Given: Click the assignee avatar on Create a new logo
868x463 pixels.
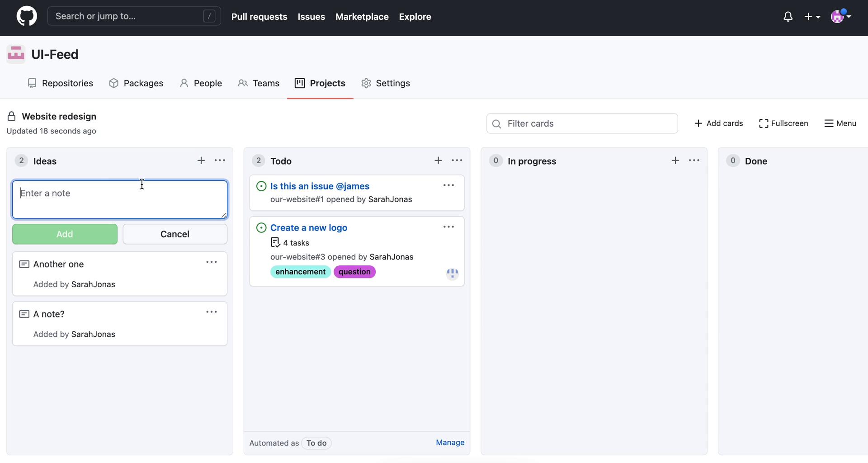Looking at the screenshot, I should point(452,274).
